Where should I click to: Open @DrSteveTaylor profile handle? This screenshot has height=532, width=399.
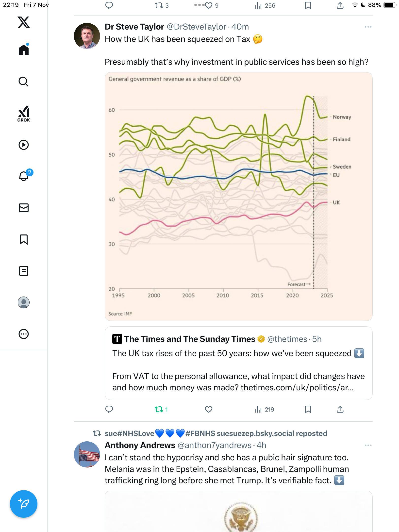[x=196, y=27]
